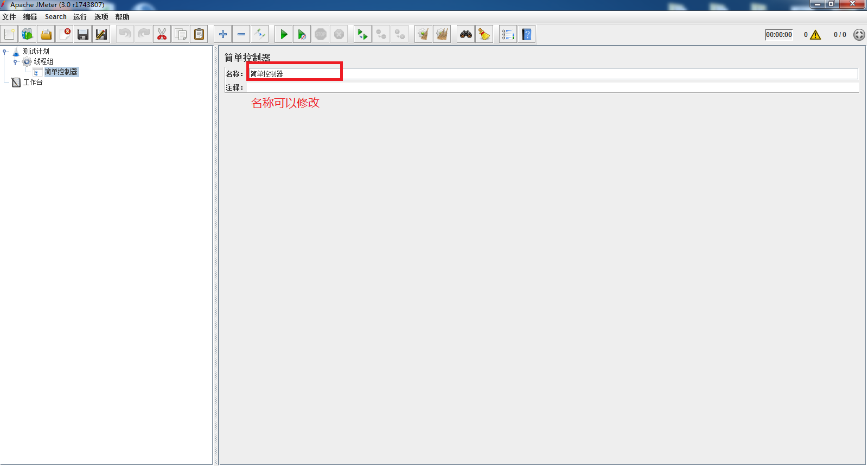Click the Remote start all icon
The image size is (868, 467).
[362, 34]
